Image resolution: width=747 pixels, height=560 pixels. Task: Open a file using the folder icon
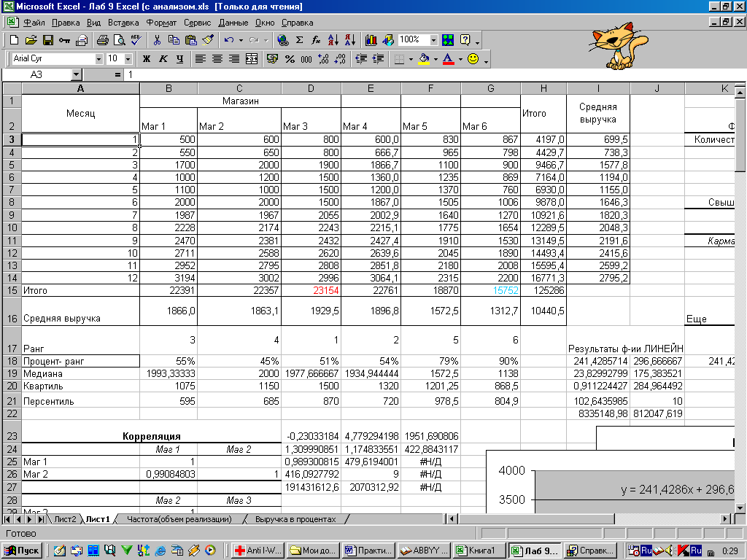tap(31, 41)
